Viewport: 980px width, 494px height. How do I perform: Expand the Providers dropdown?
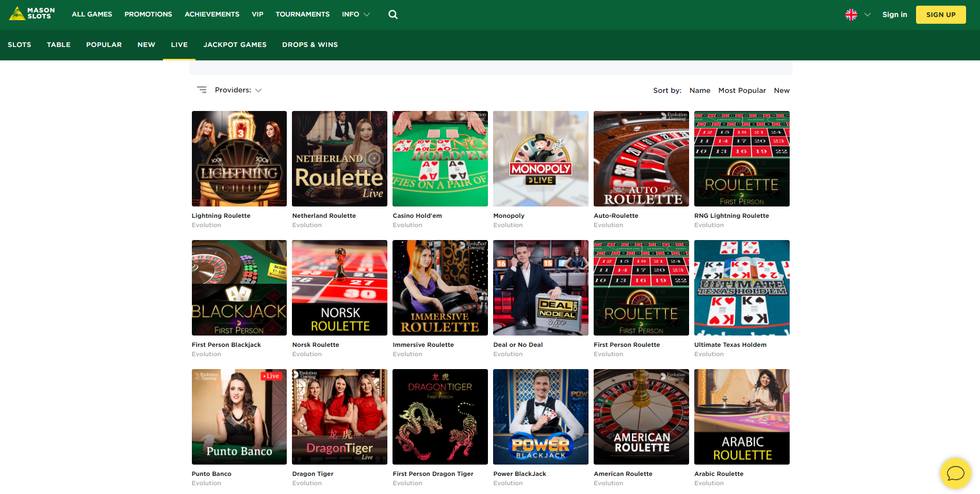238,90
